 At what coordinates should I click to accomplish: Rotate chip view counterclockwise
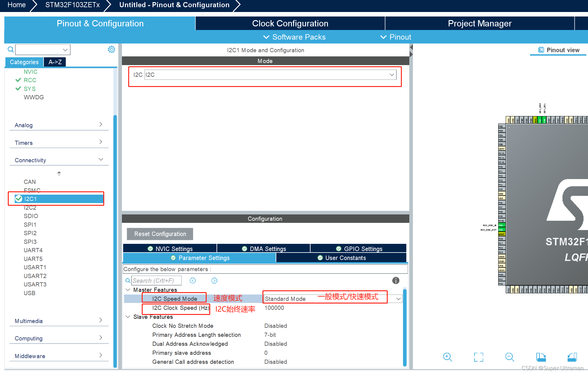click(572, 357)
